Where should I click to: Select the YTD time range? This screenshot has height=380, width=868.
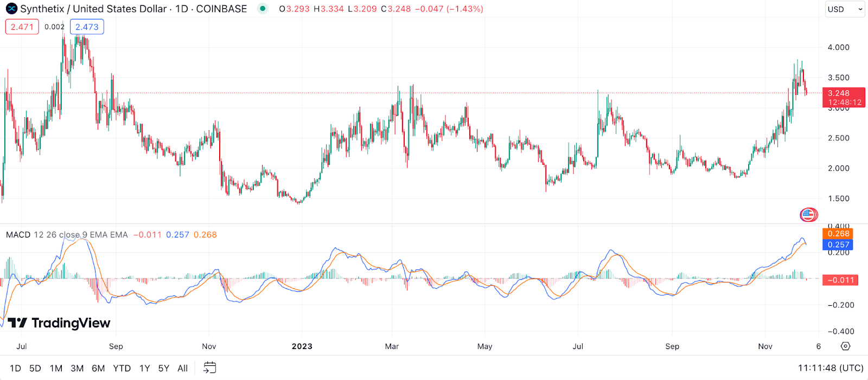click(x=122, y=368)
